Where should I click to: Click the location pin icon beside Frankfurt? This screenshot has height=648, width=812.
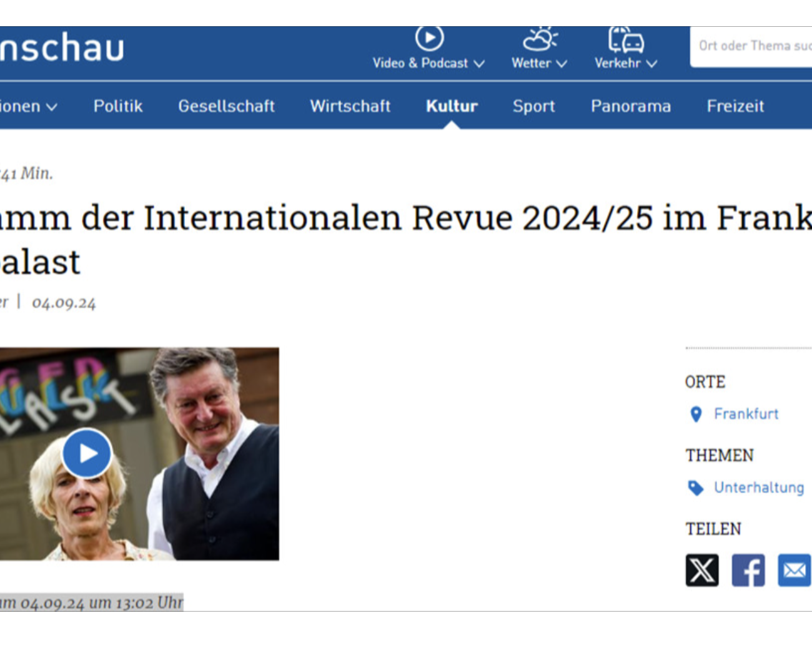point(696,415)
